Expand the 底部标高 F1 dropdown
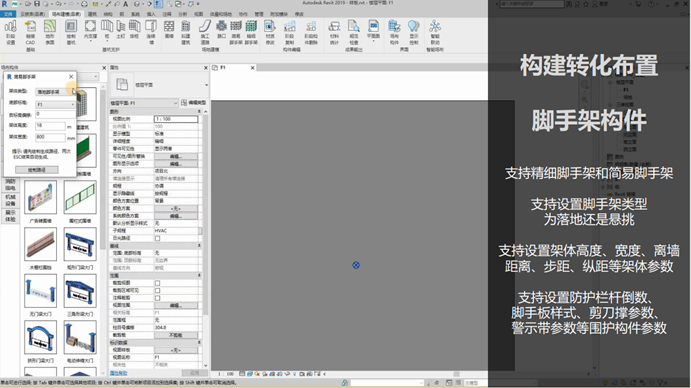The height and width of the screenshot is (388, 691). coord(56,104)
